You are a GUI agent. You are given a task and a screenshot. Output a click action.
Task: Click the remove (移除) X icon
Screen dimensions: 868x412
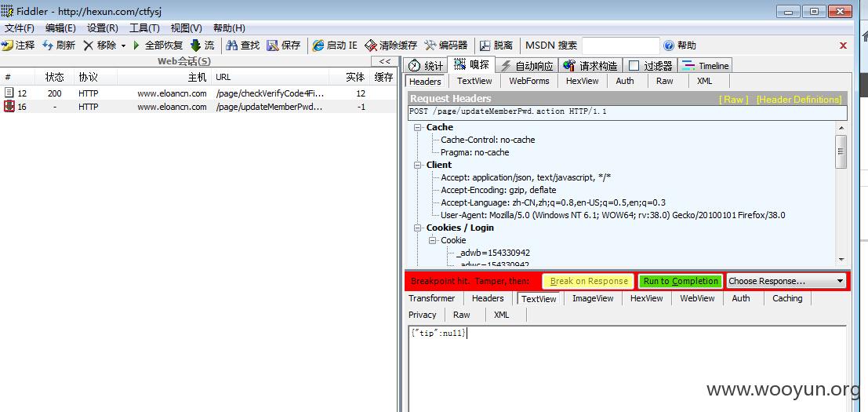click(x=88, y=46)
